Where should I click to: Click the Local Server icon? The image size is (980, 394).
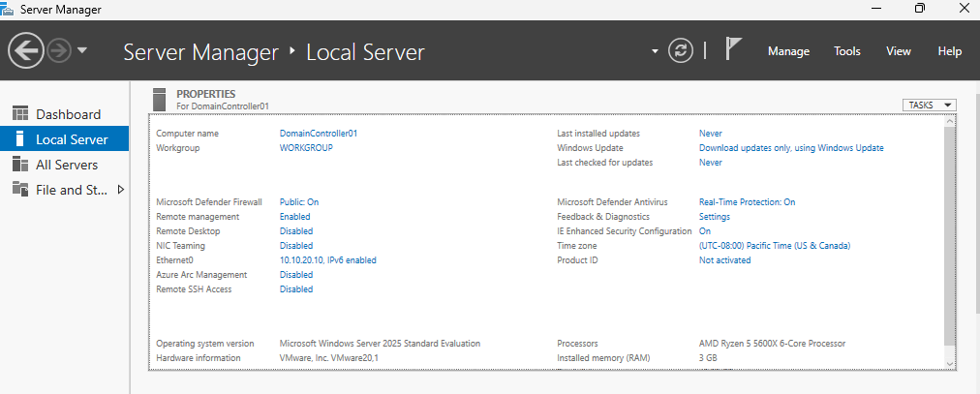20,138
